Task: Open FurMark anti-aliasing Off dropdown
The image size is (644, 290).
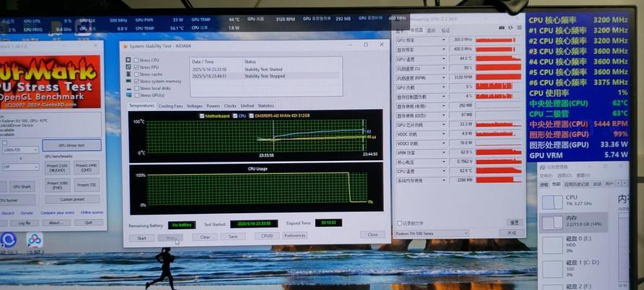Action: coord(20,167)
